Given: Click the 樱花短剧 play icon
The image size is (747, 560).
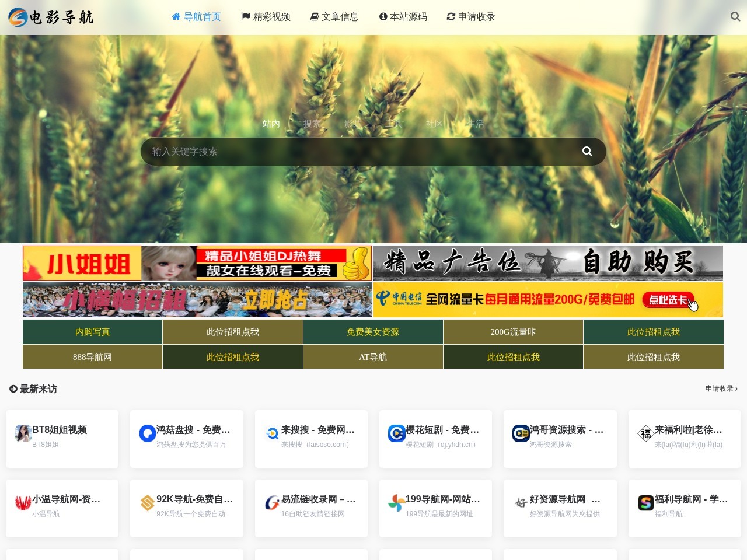Looking at the screenshot, I should click(397, 433).
